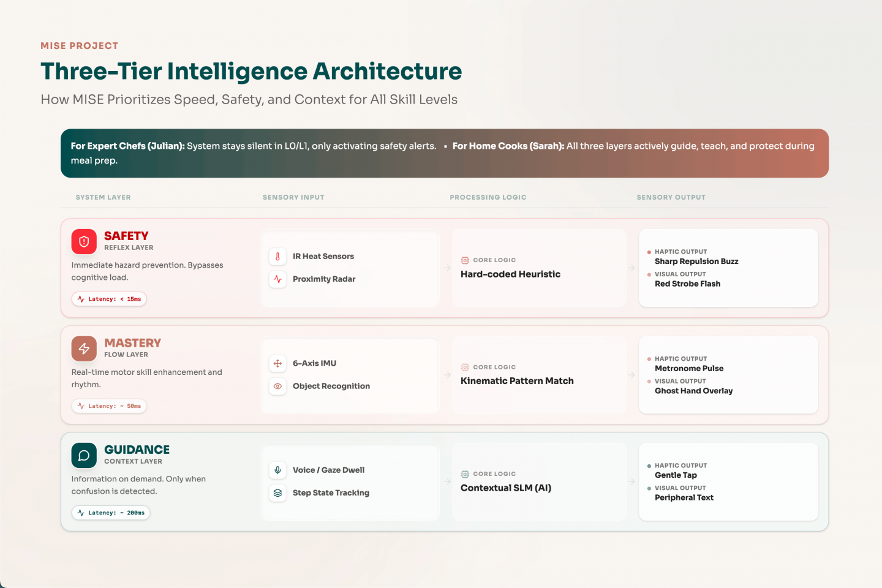The image size is (882, 588).
Task: Click the Voice / Gaze Dwell microphone icon
Action: [277, 470]
